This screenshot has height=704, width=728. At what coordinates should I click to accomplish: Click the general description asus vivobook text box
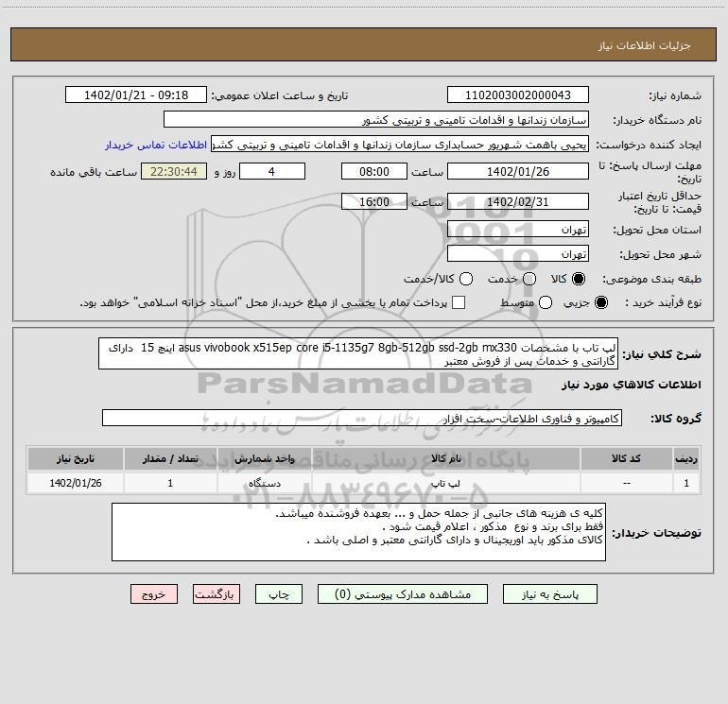(x=358, y=353)
